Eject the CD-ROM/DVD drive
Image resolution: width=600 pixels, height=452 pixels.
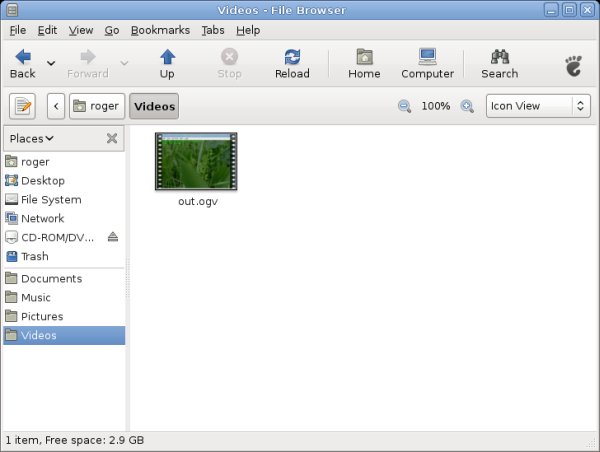112,237
